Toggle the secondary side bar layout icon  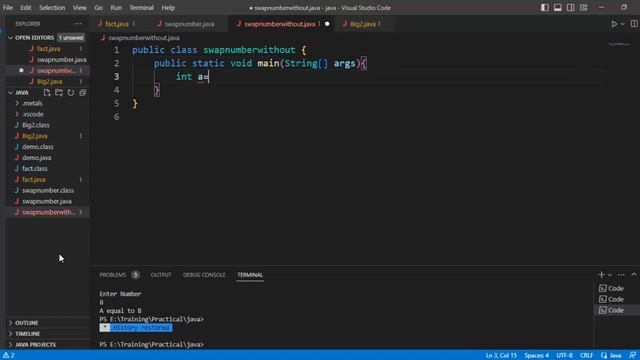(571, 7)
